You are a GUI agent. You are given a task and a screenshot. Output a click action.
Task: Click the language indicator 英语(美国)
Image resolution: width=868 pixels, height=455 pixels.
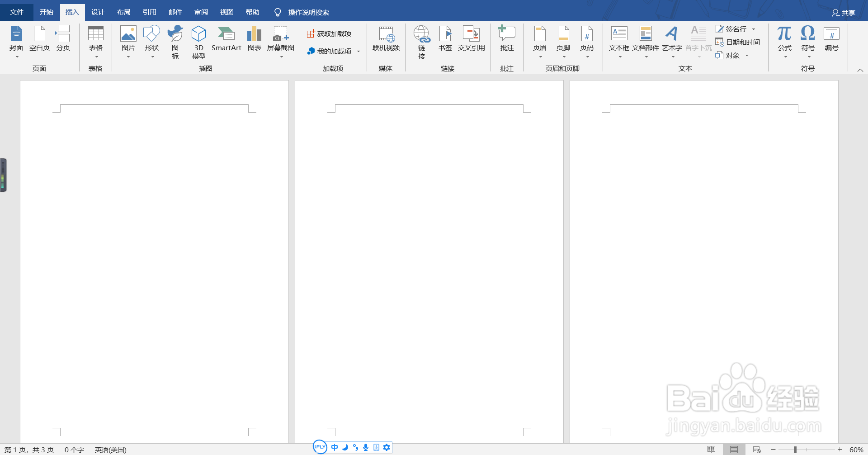click(x=110, y=450)
